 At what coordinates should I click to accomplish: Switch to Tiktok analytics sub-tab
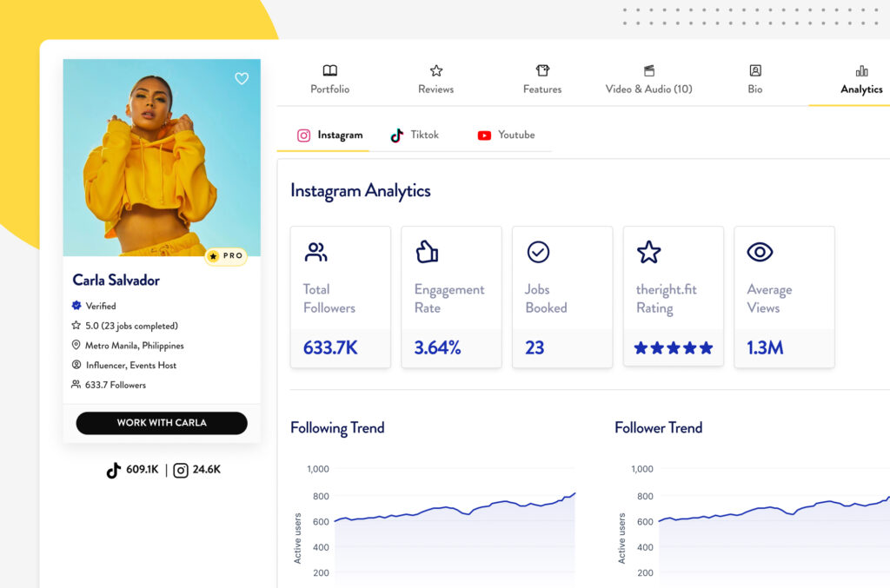pos(415,135)
